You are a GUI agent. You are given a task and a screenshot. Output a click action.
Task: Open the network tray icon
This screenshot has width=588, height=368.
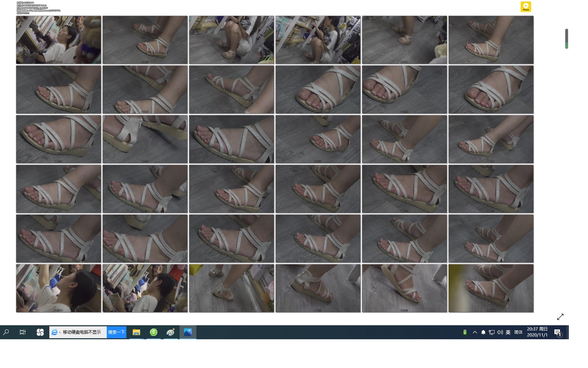[x=492, y=332]
